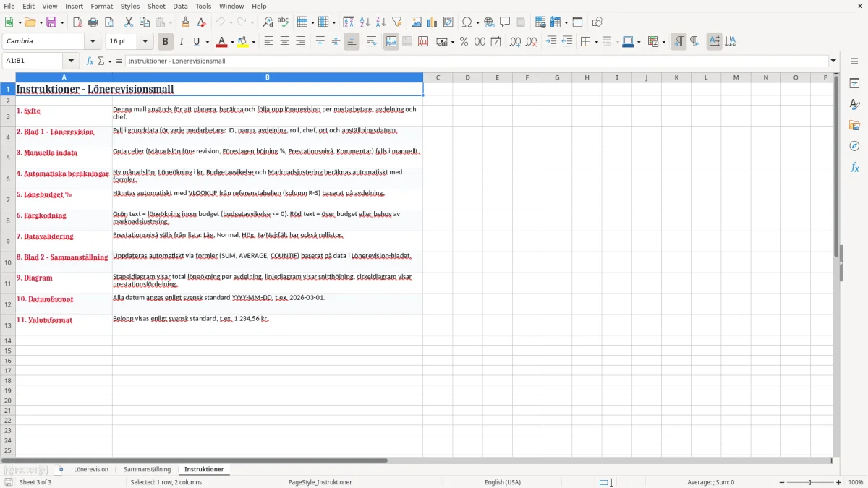Open Borders dropdown arrow

596,42
